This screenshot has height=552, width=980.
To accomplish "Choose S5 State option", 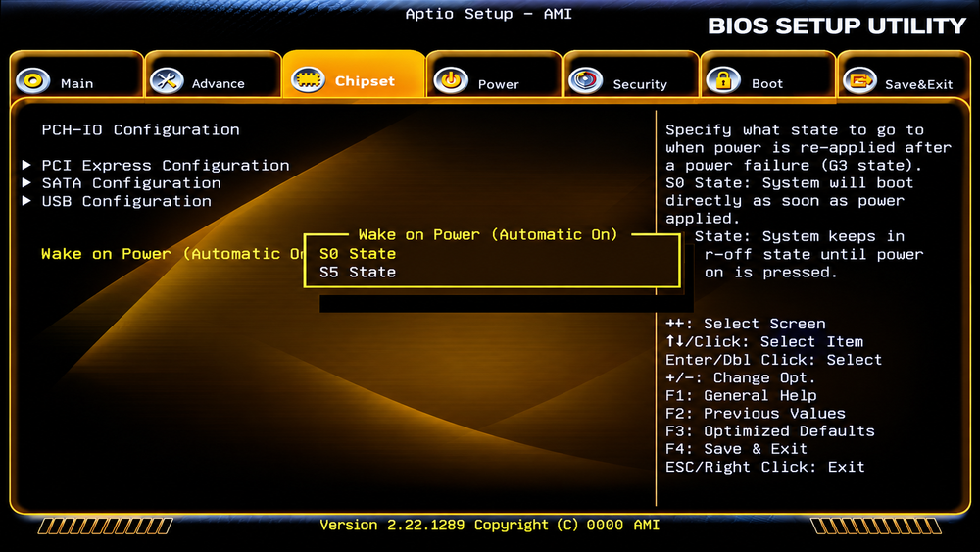I will tap(358, 272).
